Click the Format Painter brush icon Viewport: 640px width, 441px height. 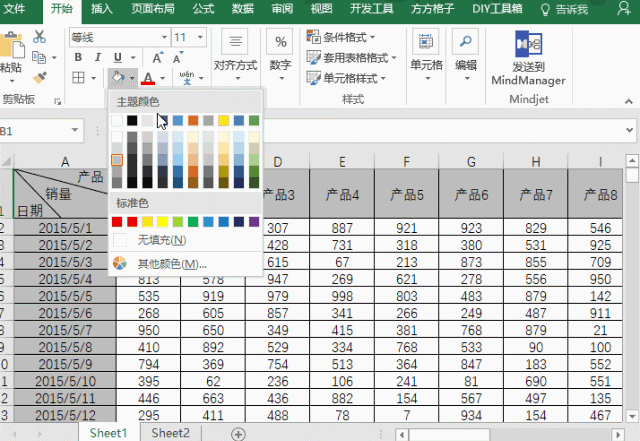pos(40,77)
